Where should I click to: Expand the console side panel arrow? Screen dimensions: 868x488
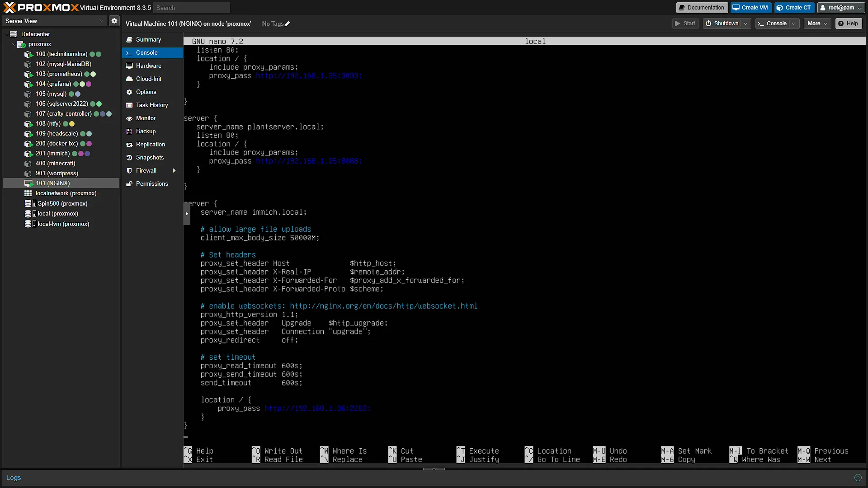(187, 214)
